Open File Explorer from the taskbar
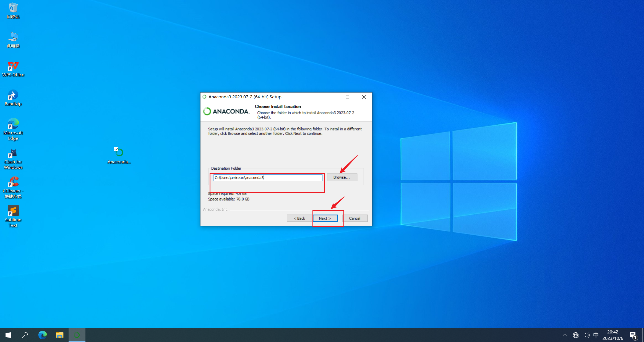Screen dimensions: 644x342 [x=59, y=335]
